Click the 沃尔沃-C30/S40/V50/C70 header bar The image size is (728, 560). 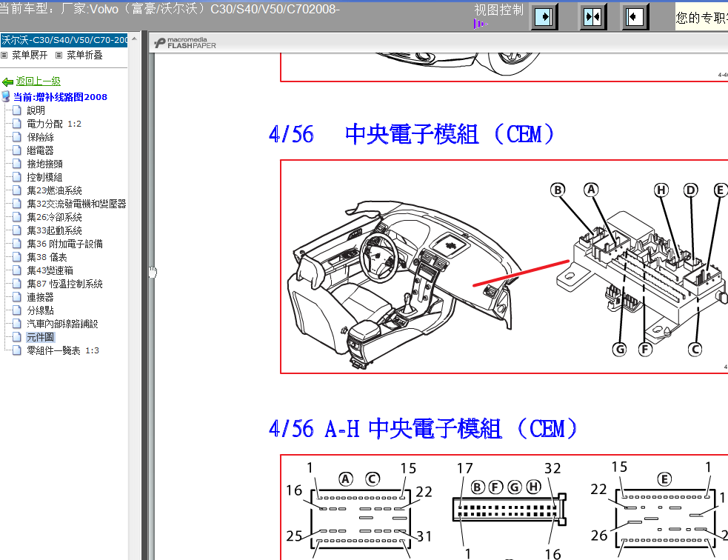[64, 41]
